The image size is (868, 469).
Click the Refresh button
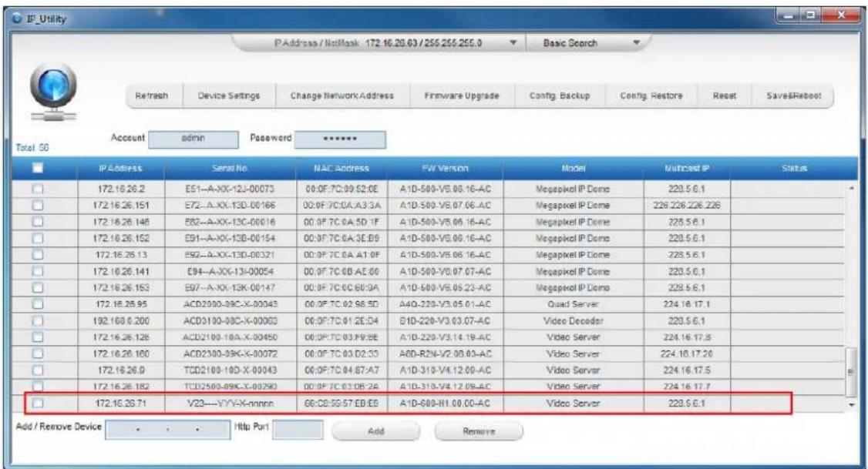(x=151, y=95)
